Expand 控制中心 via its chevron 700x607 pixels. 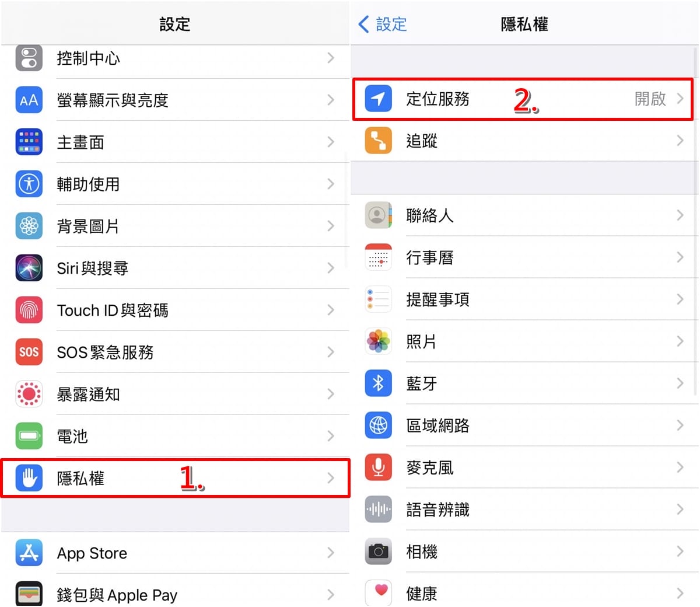pos(331,58)
